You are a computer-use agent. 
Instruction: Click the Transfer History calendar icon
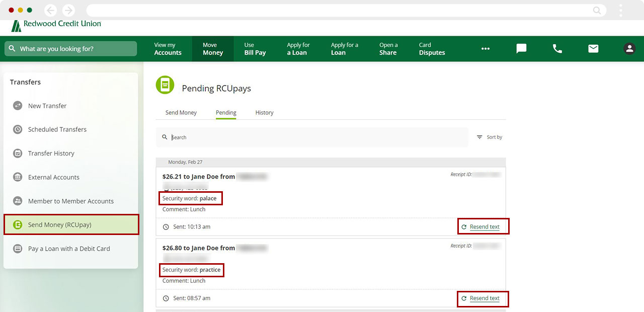click(x=18, y=153)
